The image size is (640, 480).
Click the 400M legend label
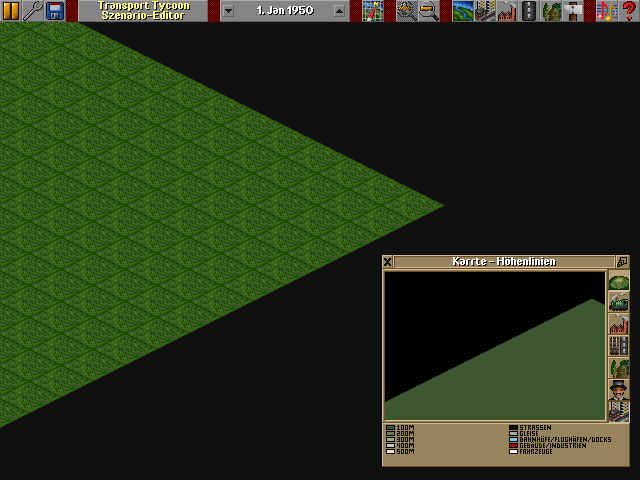coord(405,445)
